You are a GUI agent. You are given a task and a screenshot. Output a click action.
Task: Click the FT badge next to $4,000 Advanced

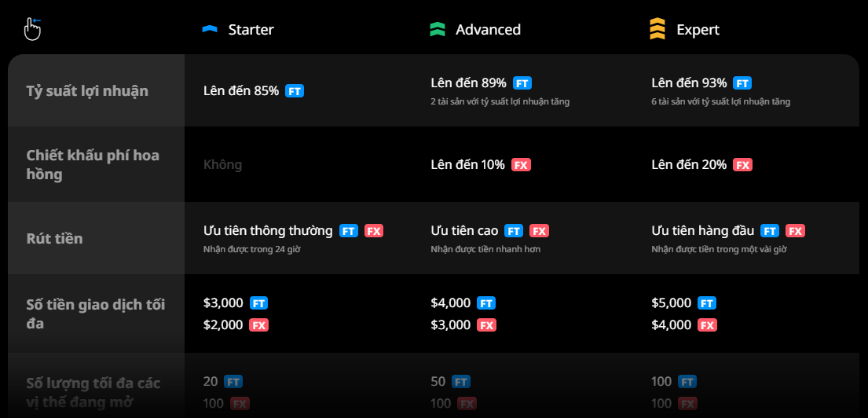[x=486, y=303]
